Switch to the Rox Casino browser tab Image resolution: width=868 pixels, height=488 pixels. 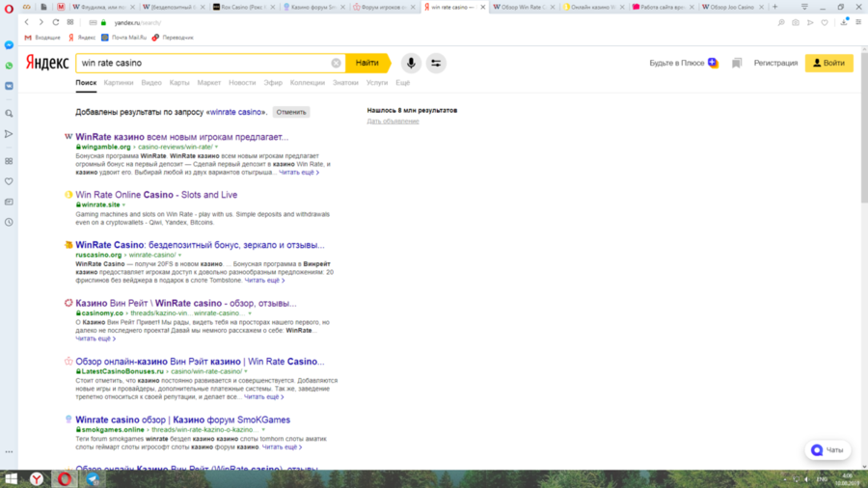point(244,7)
